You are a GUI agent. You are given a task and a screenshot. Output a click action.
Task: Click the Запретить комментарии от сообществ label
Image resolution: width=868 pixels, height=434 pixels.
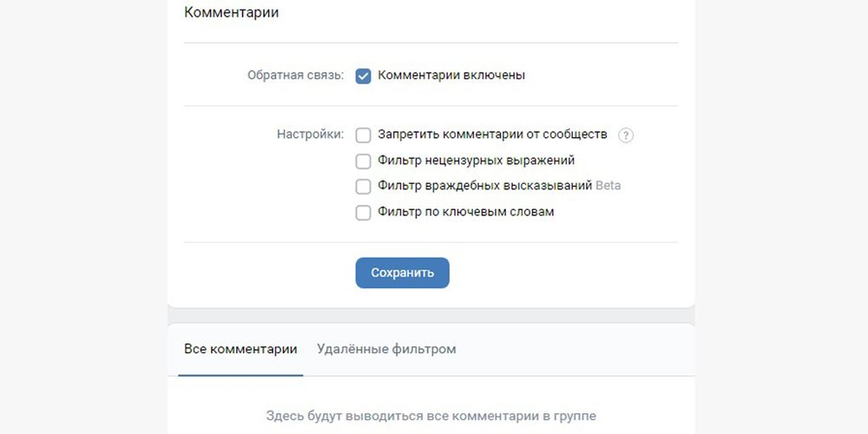pyautogui.click(x=493, y=134)
